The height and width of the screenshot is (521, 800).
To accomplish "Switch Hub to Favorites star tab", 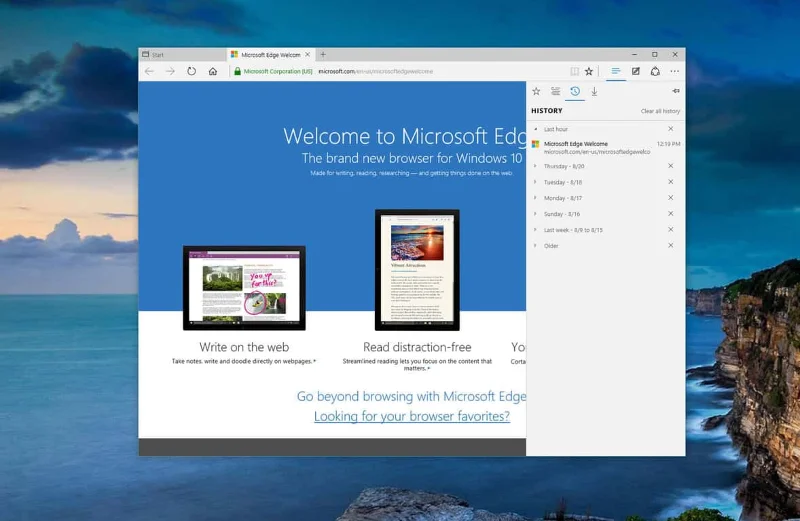I will click(536, 91).
